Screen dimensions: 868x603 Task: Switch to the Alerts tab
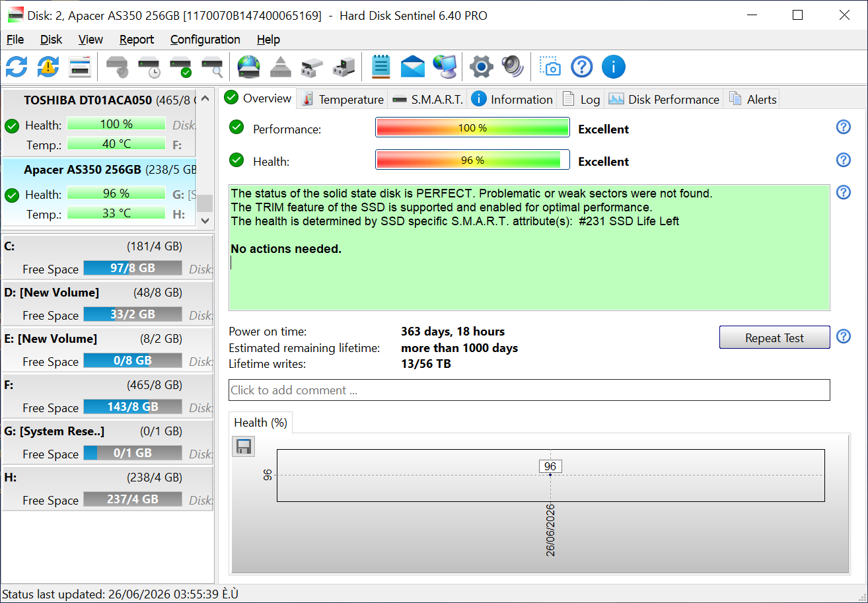tap(752, 99)
